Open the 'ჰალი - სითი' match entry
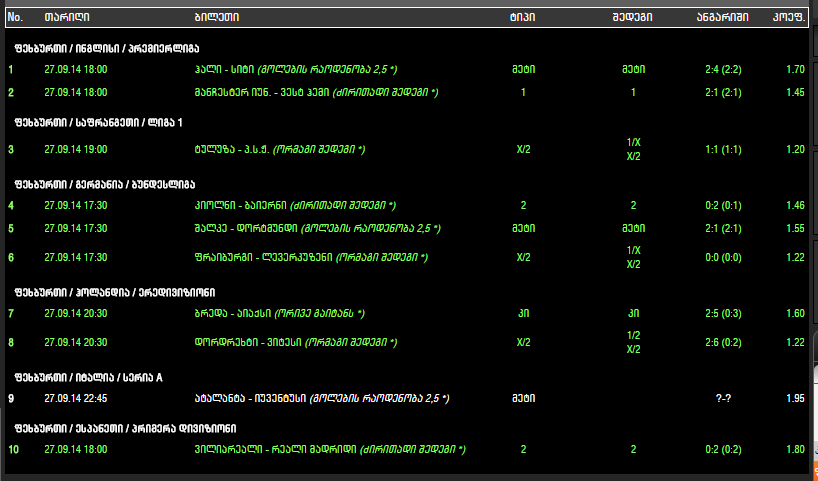The height and width of the screenshot is (481, 818). pos(296,69)
